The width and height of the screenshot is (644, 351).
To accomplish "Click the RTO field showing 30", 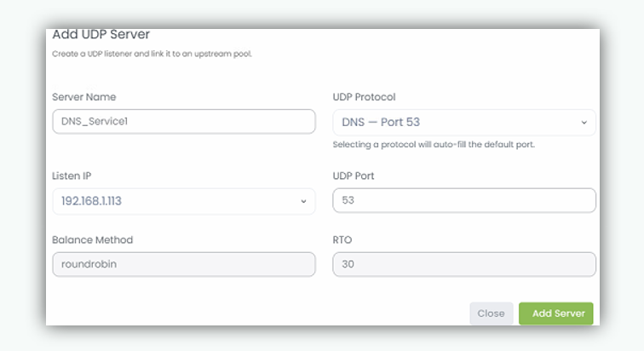I will click(x=464, y=264).
